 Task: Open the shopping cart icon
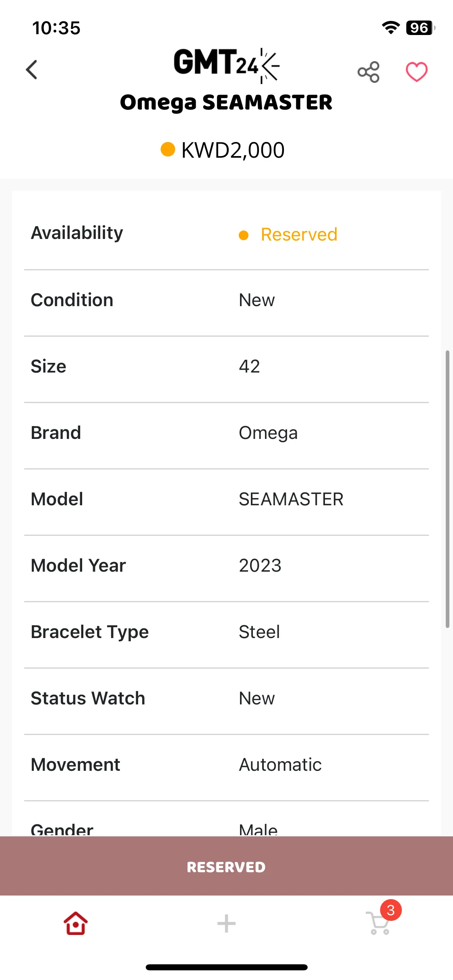[x=379, y=923]
